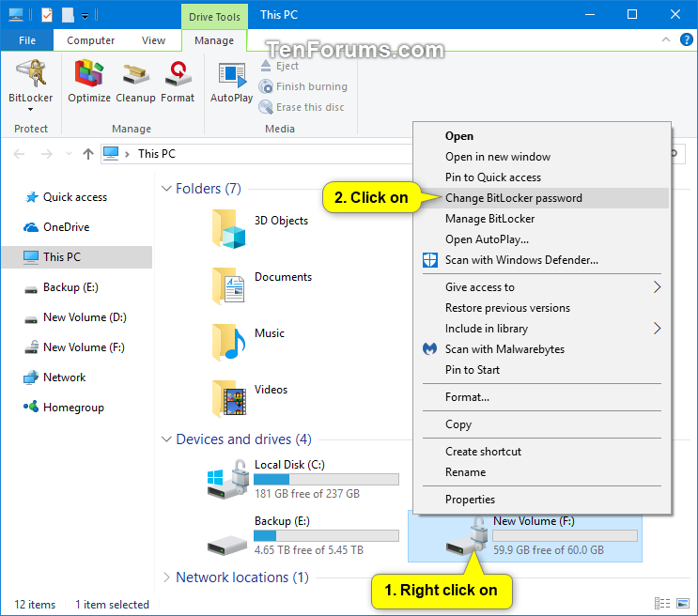The height and width of the screenshot is (616, 698).
Task: Expand the Give access to submenu
Action: click(x=542, y=287)
